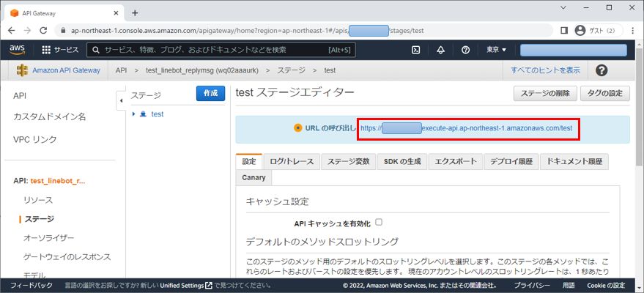Open the help question mark in AWS navbar
The width and height of the screenshot is (644, 293).
pos(465,50)
